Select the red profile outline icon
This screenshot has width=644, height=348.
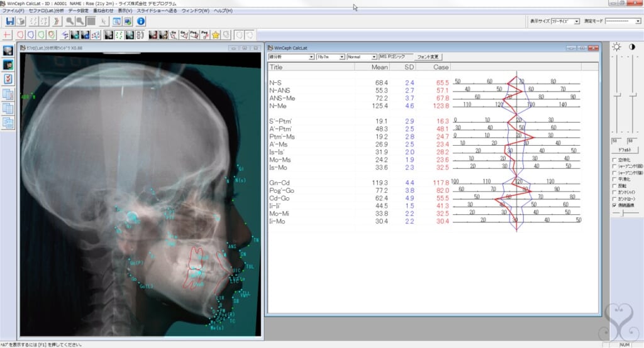tap(20, 35)
